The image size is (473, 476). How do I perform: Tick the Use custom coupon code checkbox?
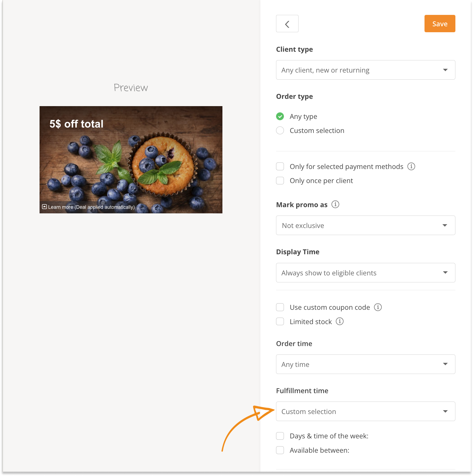coord(280,307)
